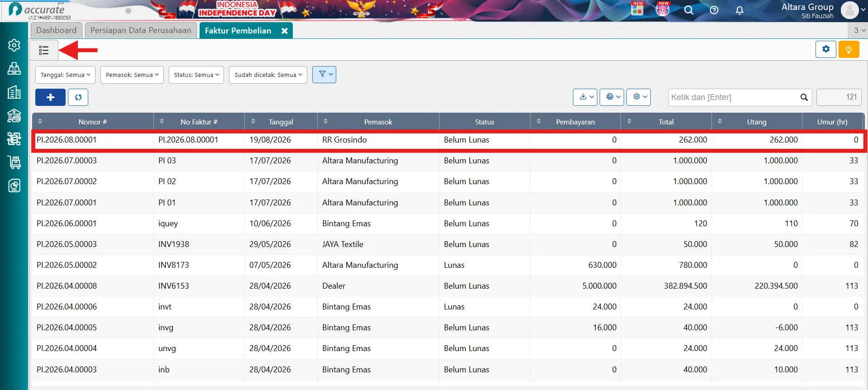
Task: Open invoice PI.2026.06.00001
Action: tap(448, 224)
